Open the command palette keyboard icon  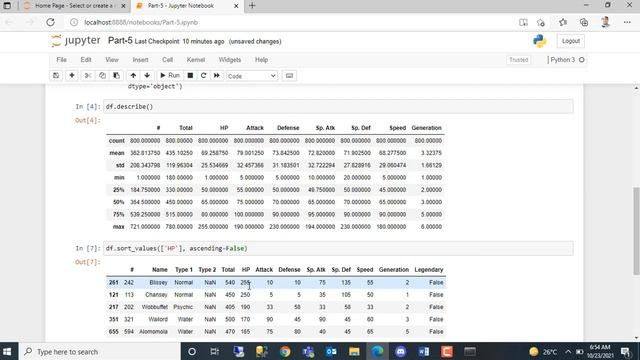pyautogui.click(x=289, y=76)
